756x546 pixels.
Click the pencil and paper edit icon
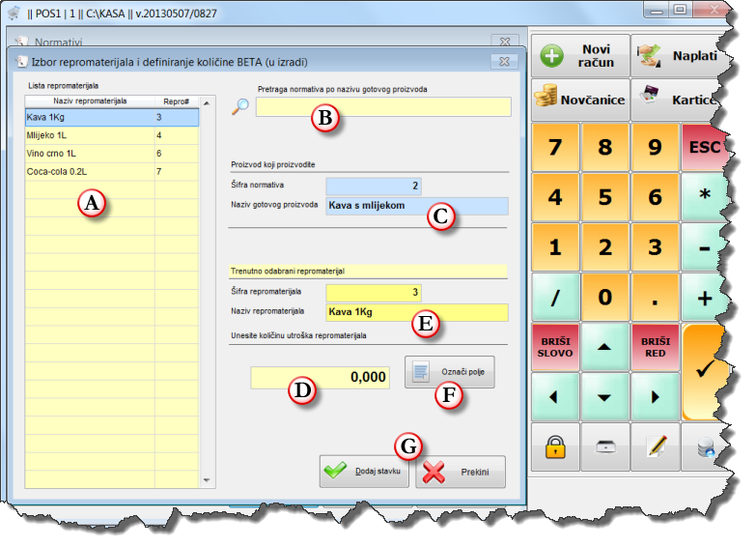click(x=657, y=445)
